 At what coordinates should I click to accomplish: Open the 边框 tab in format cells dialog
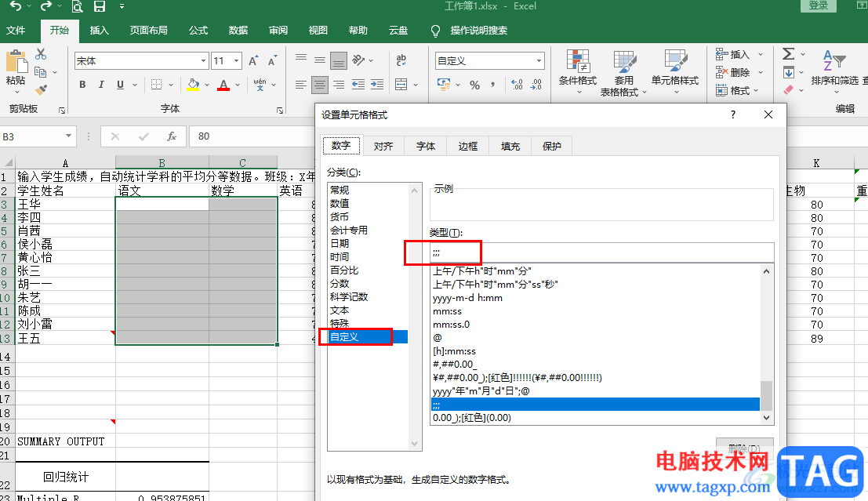468,146
